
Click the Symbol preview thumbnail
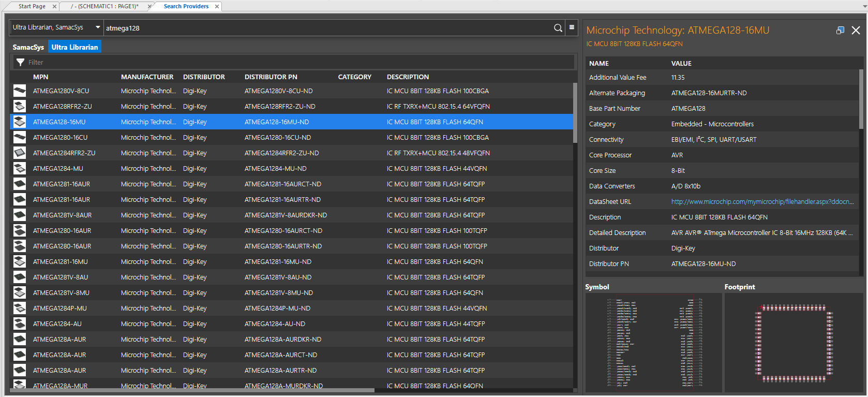point(654,343)
